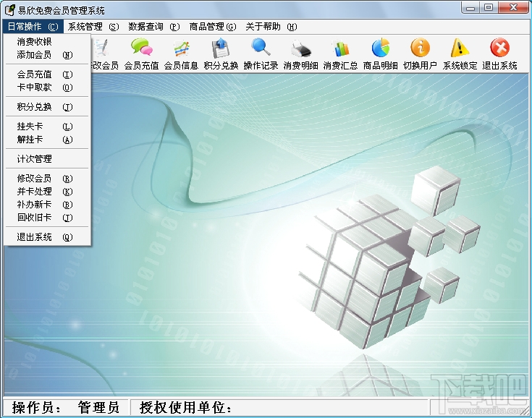Choose 回收旧卡 menu entry
The image size is (532, 418).
47,217
